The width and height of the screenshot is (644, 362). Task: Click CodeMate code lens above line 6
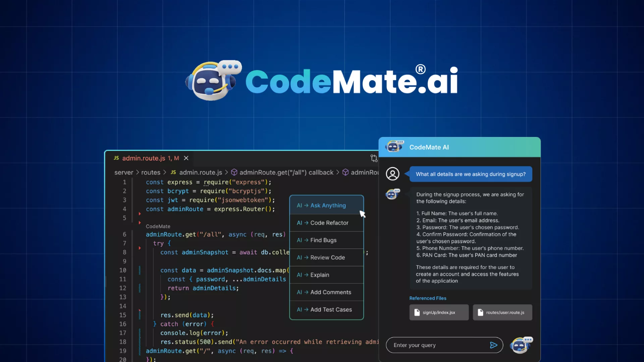158,227
